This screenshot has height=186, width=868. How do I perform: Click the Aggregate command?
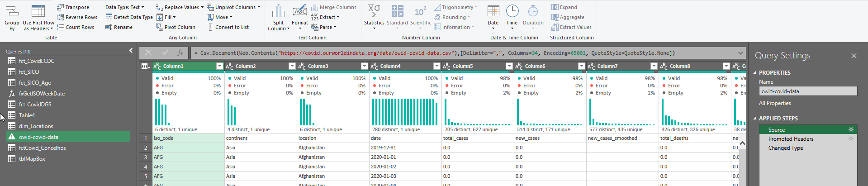568,17
